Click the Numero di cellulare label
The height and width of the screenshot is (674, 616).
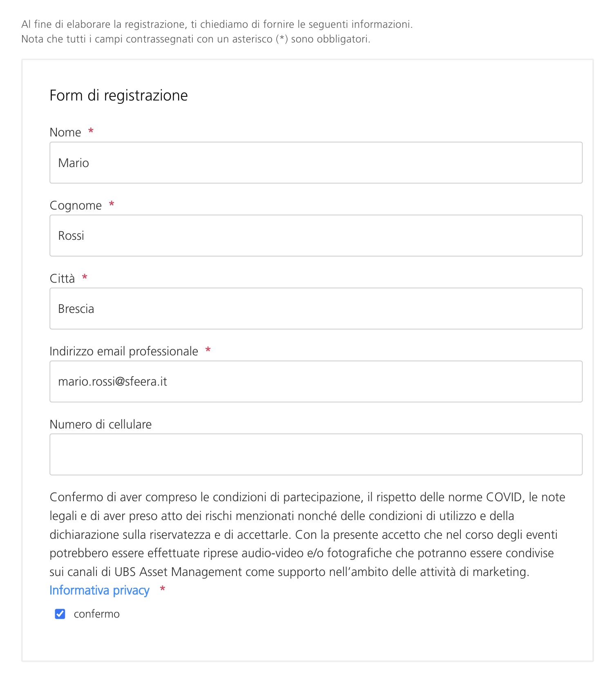point(100,424)
